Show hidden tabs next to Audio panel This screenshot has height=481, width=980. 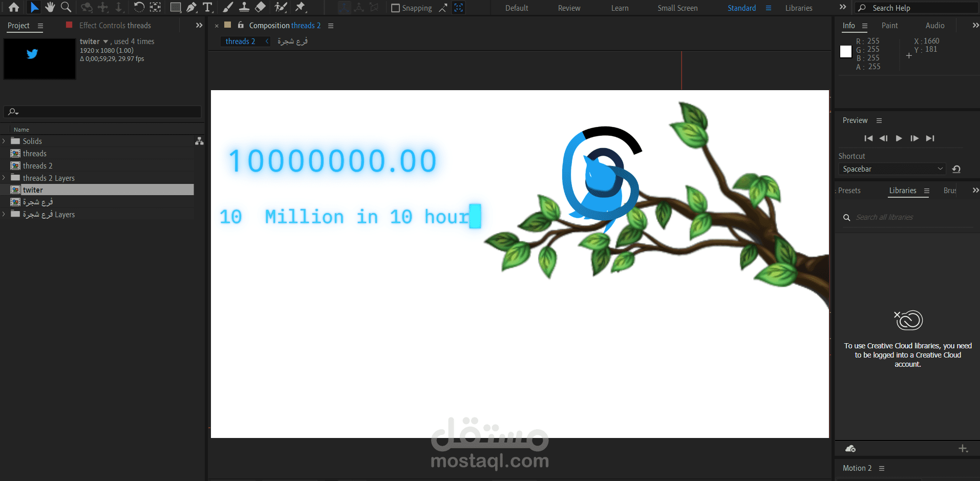(975, 25)
